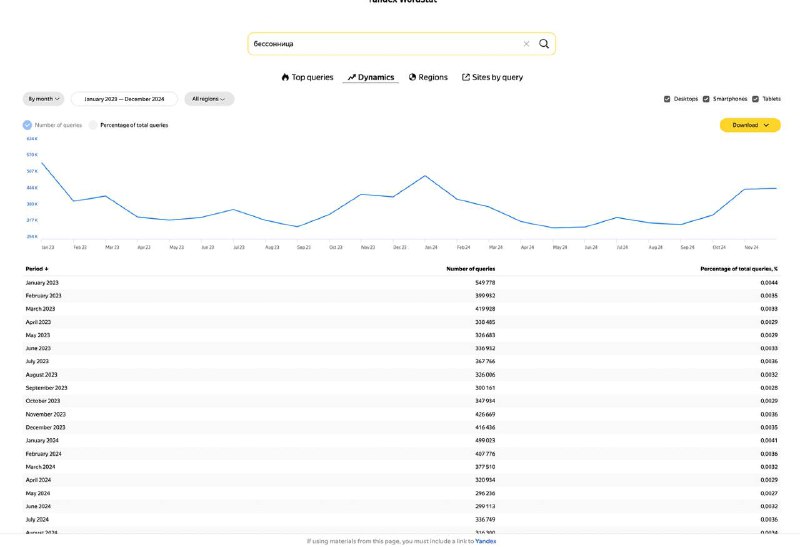Select the January 2024 row label
The image size is (800, 547).
click(42, 440)
